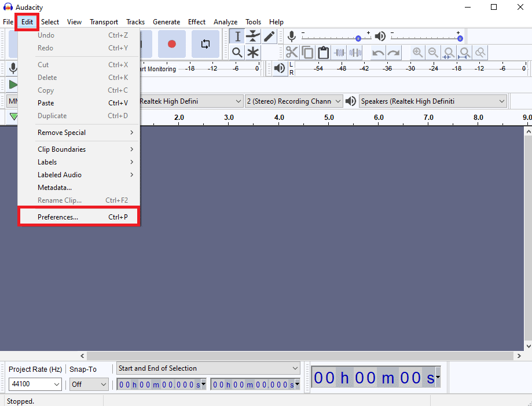Select the Envelope tool
532x406 pixels.
253,36
